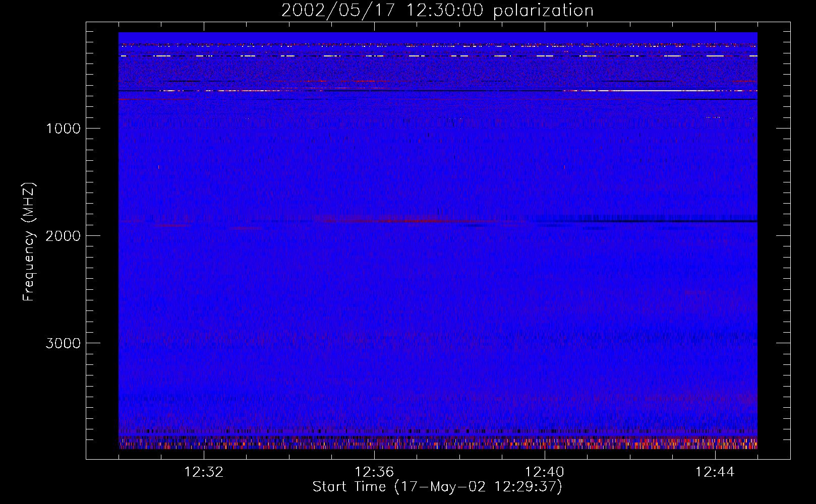
Task: Click the 12:40 time axis label
Action: click(545, 472)
